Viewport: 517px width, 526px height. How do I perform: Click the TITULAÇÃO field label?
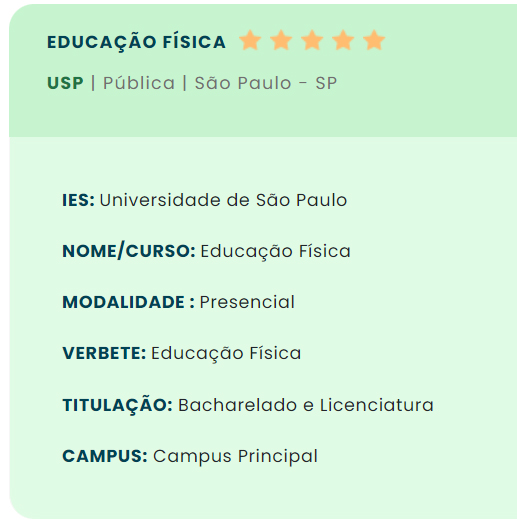pos(117,405)
